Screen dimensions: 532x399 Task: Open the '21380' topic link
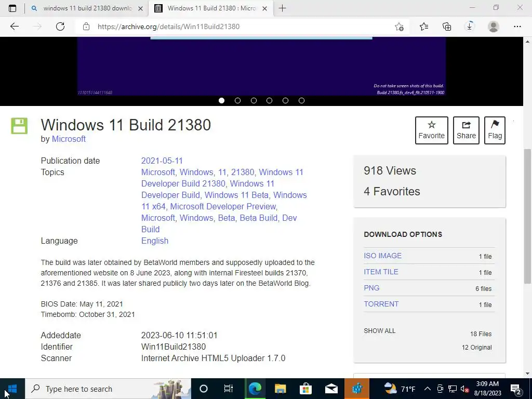pos(242,172)
